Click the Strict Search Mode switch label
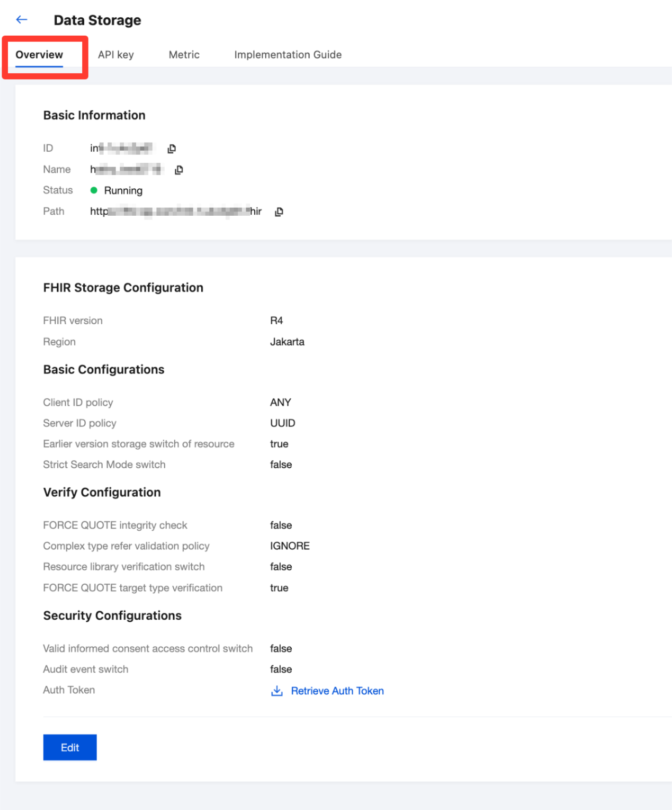The image size is (672, 810). tap(104, 465)
